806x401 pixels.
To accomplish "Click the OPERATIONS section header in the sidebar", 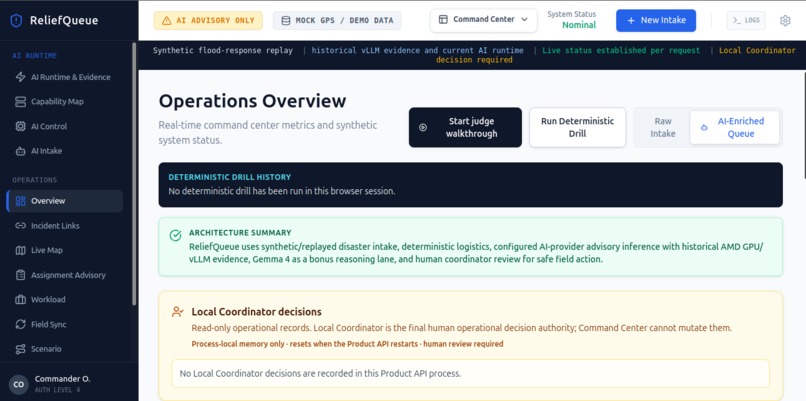I will 34,180.
